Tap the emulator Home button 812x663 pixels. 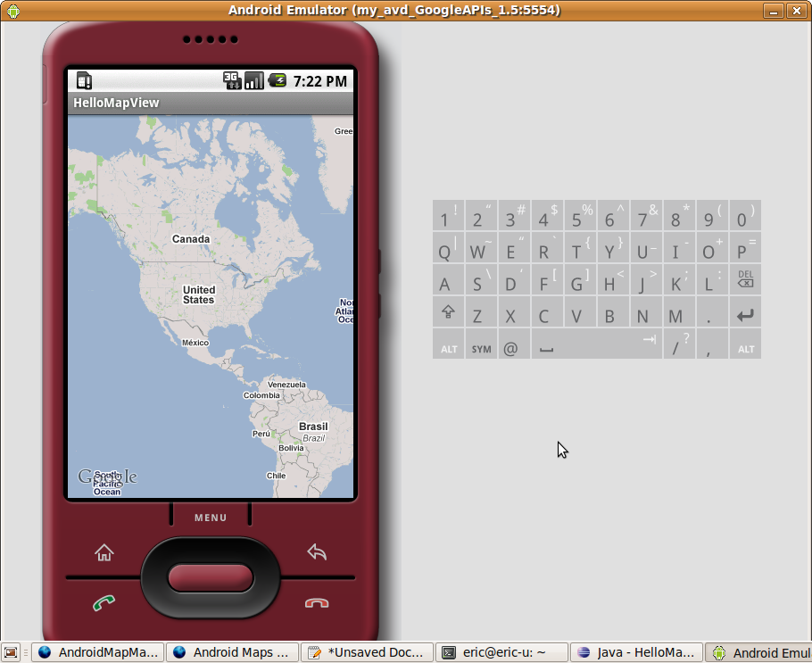pyautogui.click(x=104, y=552)
